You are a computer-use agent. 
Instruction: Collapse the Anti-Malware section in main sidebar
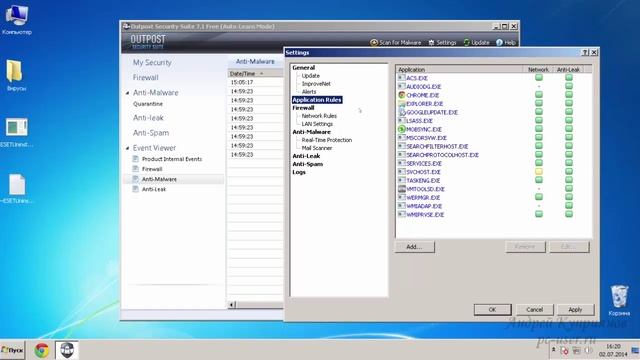click(127, 93)
